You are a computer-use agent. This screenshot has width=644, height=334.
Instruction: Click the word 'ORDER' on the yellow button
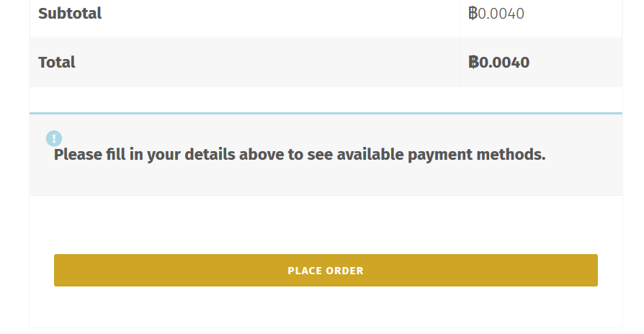pos(344,271)
